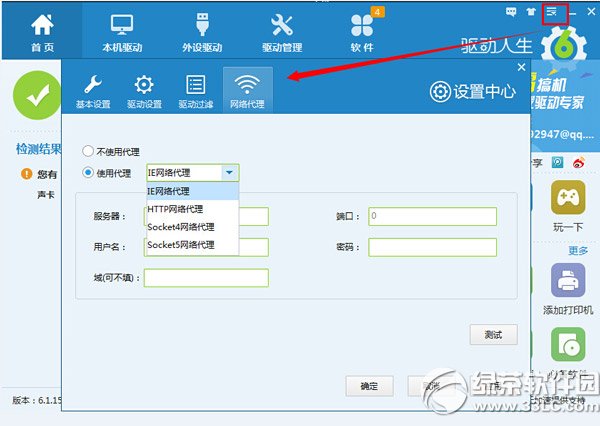Viewport: 600px width, 426px height.
Task: Open the green software disc icon
Action: pyautogui.click(x=568, y=344)
